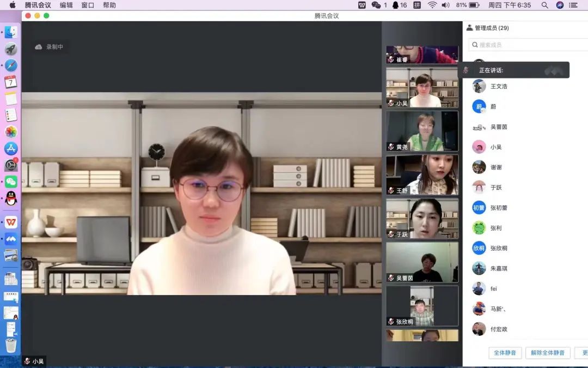Screen dimensions: 588x368
Task: Click the 搜索成员 search field
Action: tap(528, 45)
